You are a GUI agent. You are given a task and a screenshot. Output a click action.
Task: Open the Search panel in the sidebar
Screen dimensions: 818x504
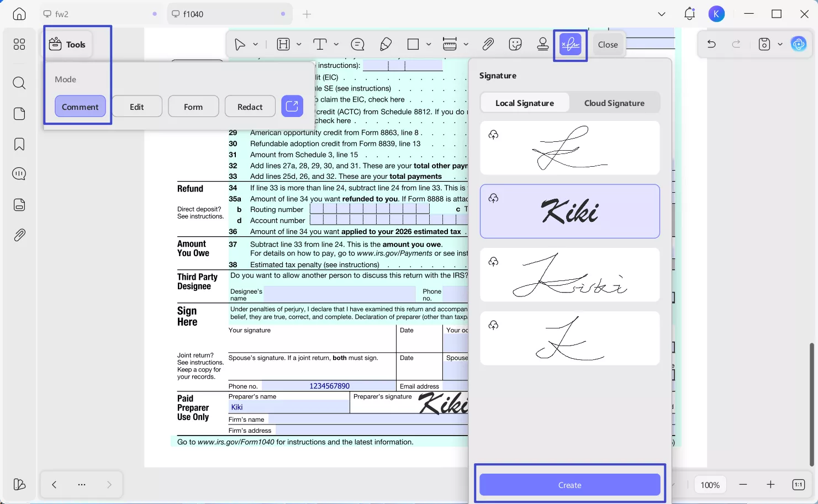pos(19,83)
